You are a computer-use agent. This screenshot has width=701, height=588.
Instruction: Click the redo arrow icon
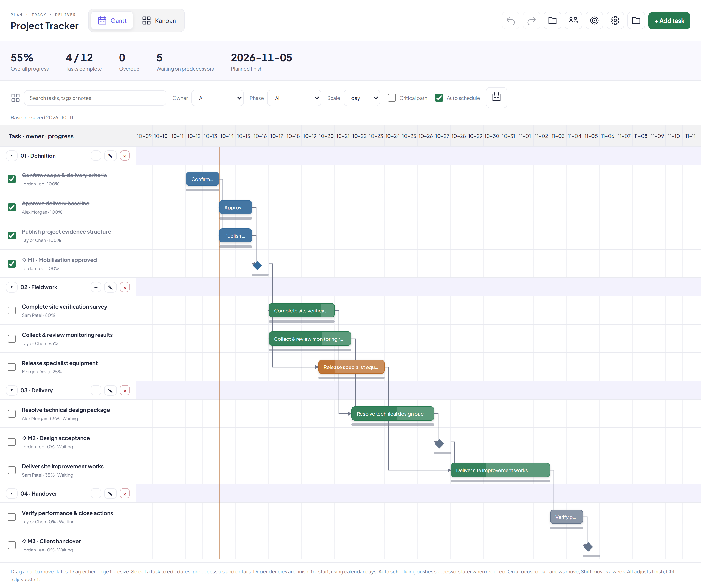point(531,21)
